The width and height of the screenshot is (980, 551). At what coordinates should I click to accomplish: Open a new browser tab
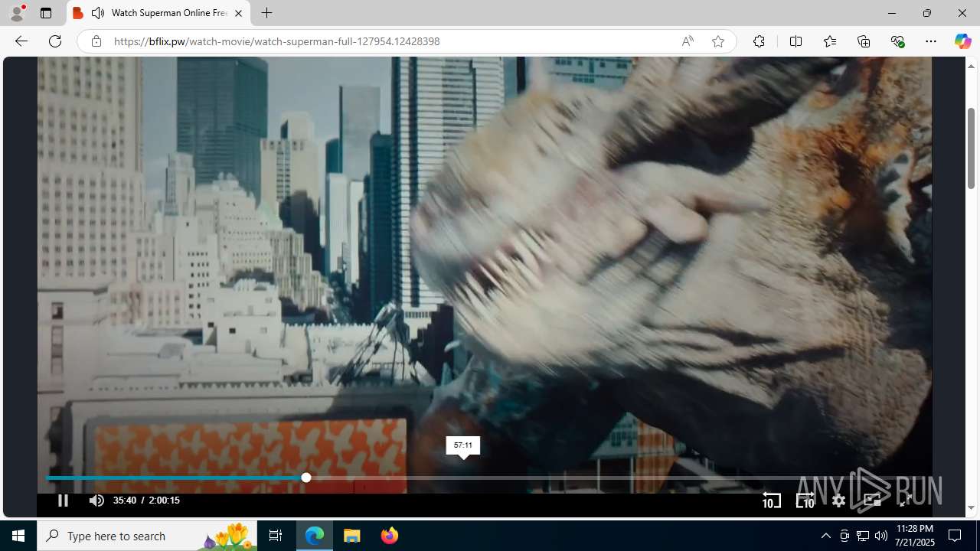click(x=266, y=13)
